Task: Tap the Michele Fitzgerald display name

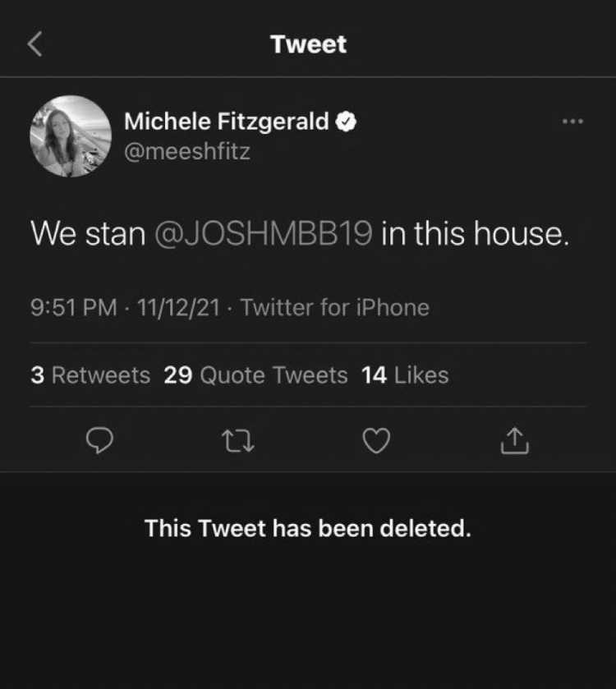Action: click(x=226, y=122)
